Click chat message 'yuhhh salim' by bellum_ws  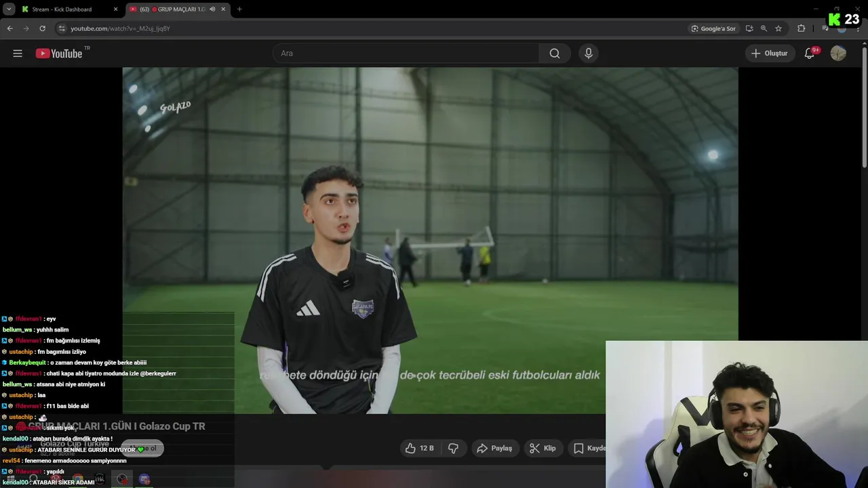[52, 330]
